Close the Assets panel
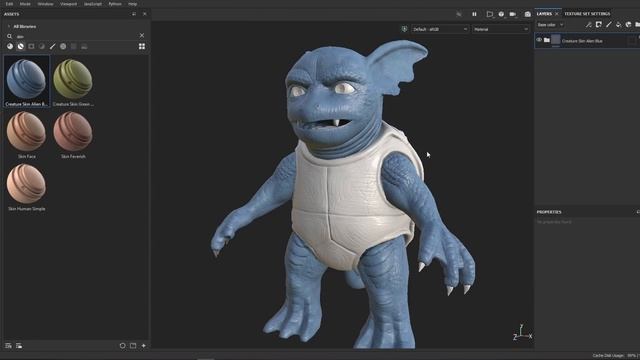 click(x=144, y=14)
